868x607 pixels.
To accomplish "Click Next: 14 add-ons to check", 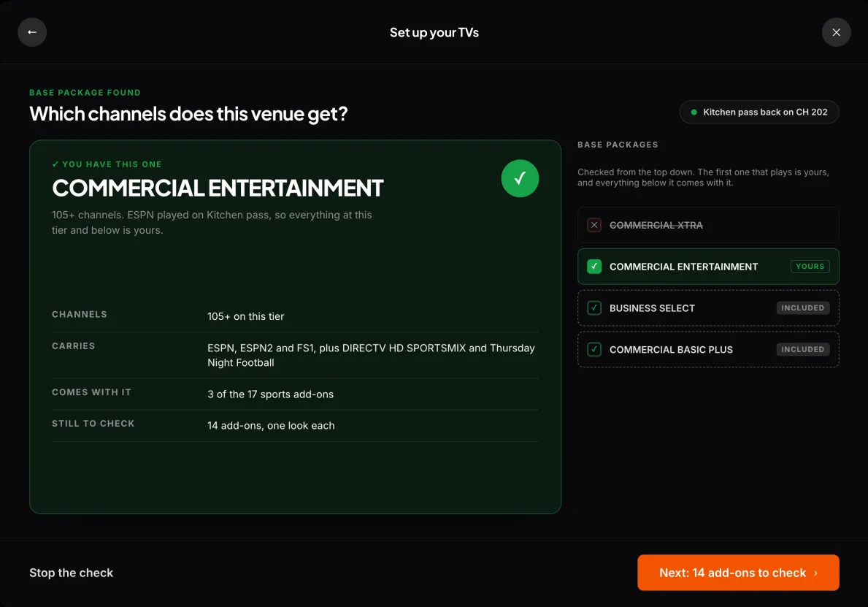I will coord(738,573).
